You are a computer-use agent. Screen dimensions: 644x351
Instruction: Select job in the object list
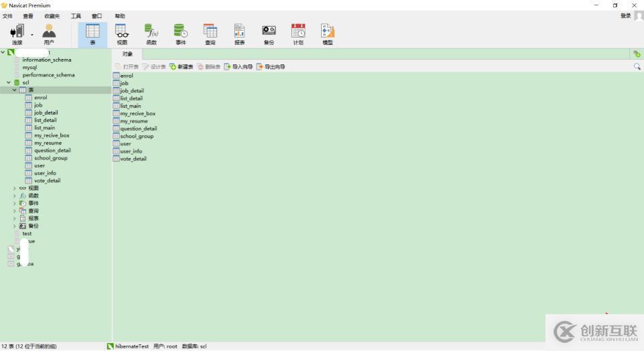point(124,83)
